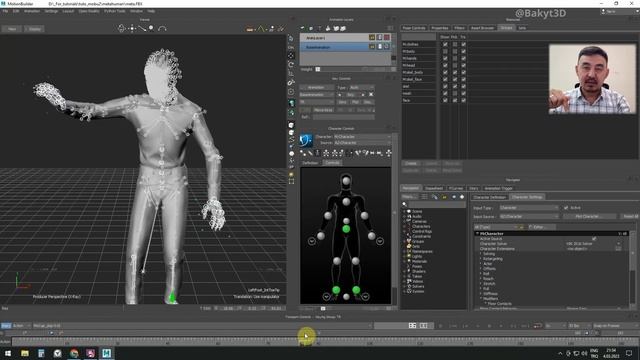Image resolution: width=640 pixels, height=360 pixels.
Task: Open the Input Type dropdown
Action: click(x=529, y=208)
